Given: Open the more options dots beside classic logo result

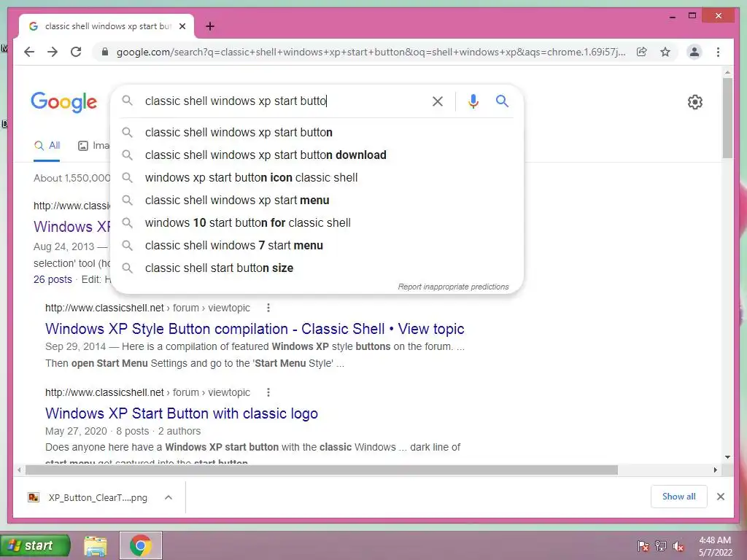Looking at the screenshot, I should [x=268, y=392].
